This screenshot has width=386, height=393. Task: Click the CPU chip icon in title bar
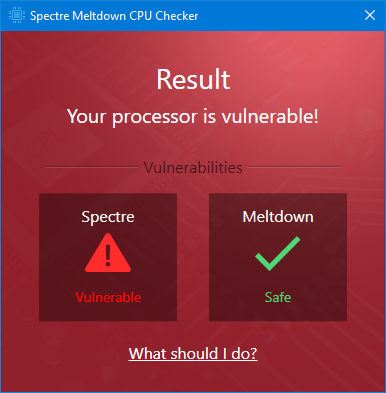(x=17, y=15)
